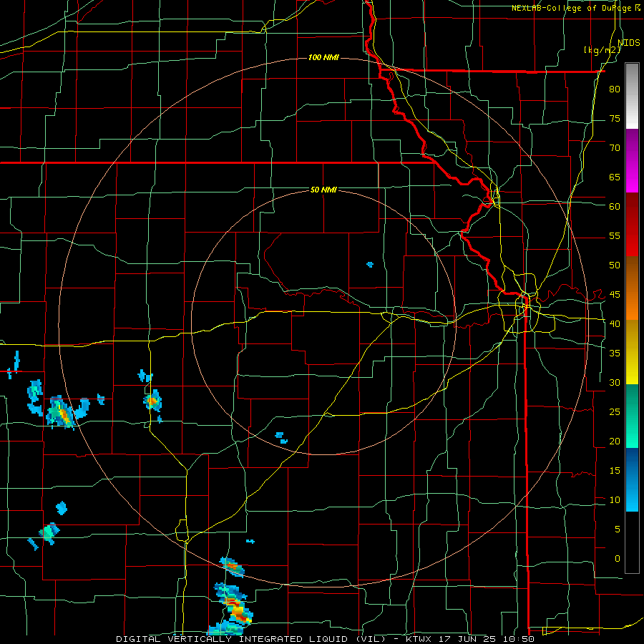Pick the magenta-purple segment of color bar
The height and width of the screenshot is (644, 644).
[632, 160]
